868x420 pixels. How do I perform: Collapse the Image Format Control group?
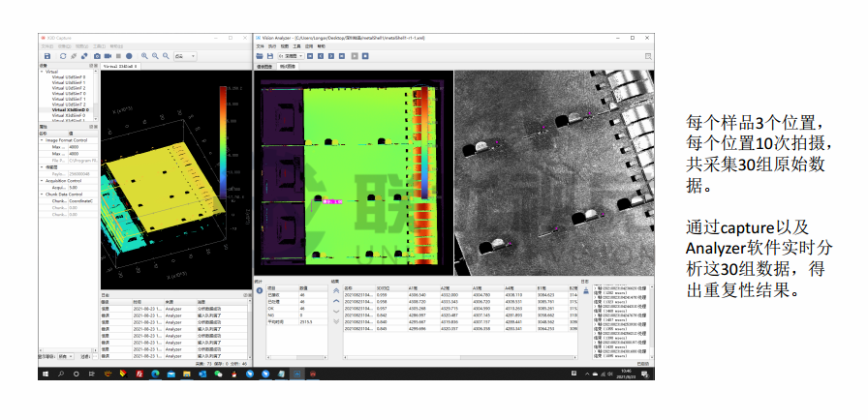point(42,139)
